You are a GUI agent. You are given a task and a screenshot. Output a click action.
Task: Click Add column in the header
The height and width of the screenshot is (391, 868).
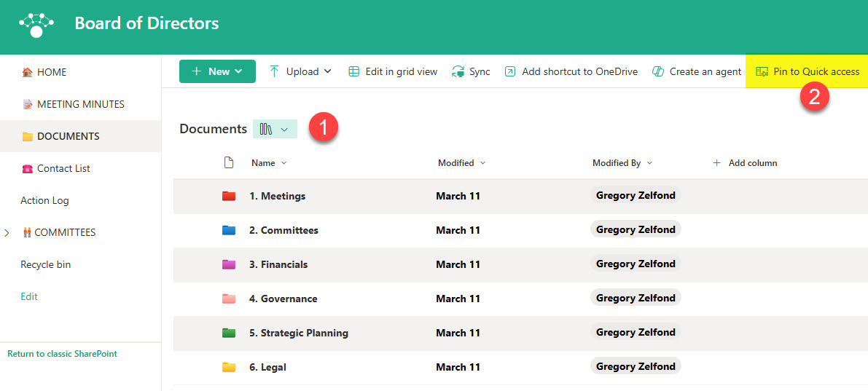745,163
